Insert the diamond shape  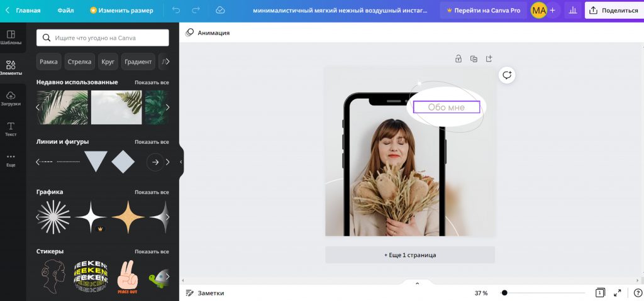pyautogui.click(x=123, y=161)
